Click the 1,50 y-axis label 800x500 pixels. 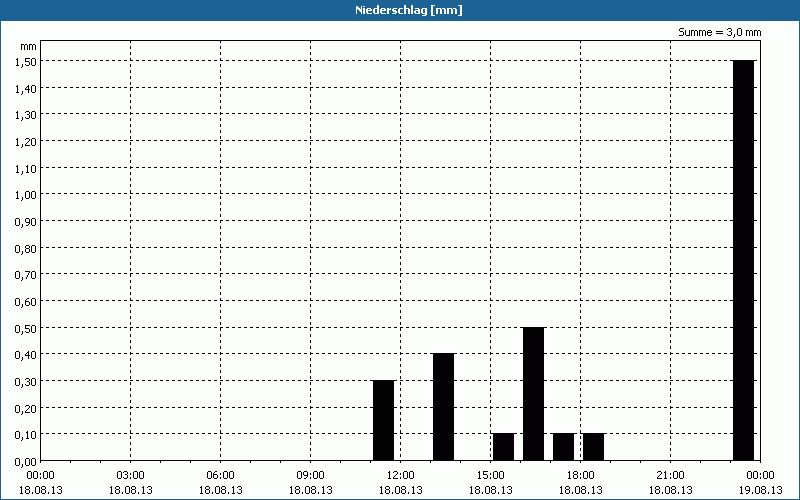pos(26,62)
